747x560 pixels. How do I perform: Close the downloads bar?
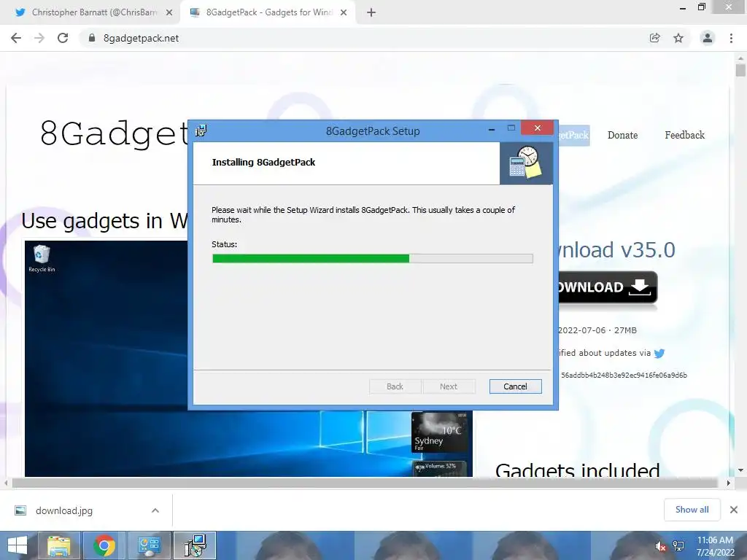point(734,510)
